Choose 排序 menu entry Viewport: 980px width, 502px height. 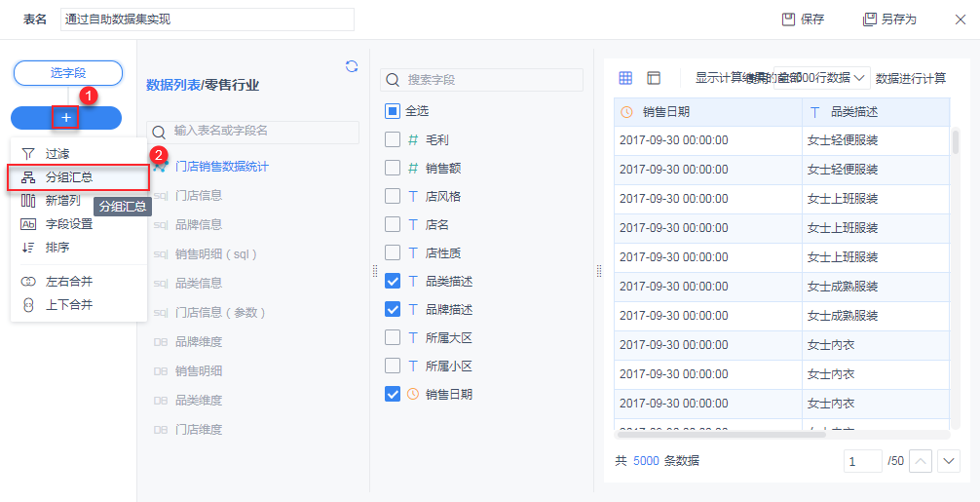coord(79,248)
